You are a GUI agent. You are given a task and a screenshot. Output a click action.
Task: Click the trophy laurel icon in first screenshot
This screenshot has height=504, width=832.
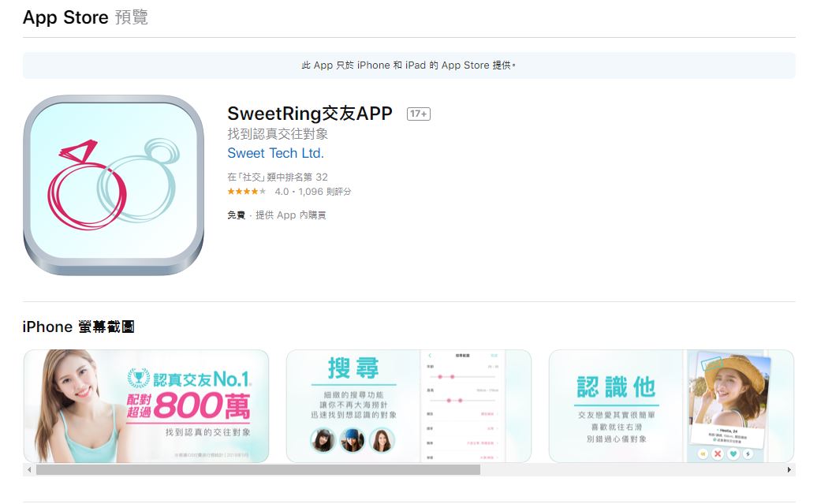tap(139, 379)
